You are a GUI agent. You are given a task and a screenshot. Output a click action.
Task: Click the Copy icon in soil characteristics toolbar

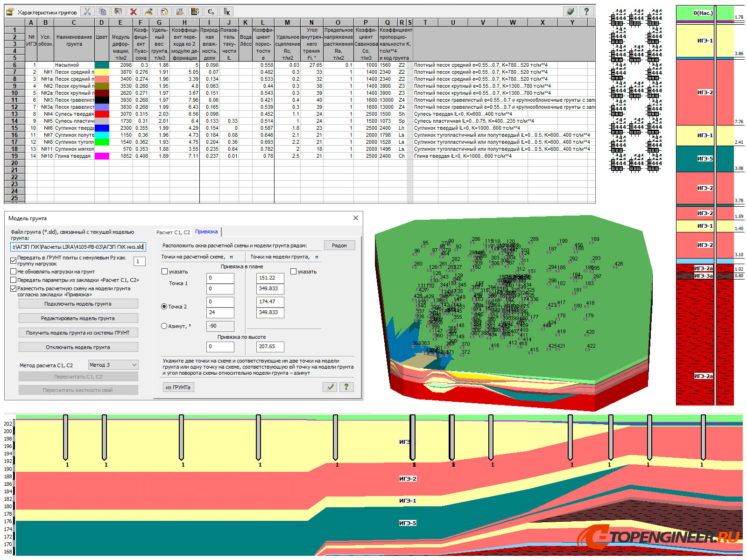pos(103,12)
